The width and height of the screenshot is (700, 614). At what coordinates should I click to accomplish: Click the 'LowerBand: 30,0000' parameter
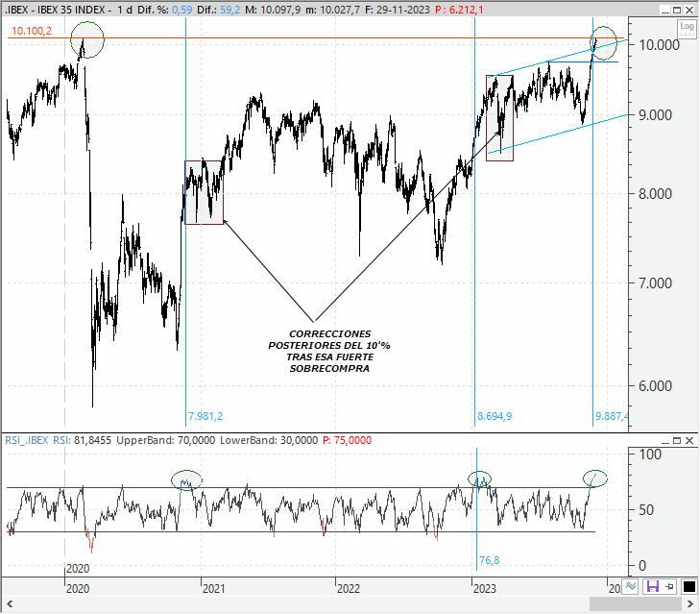269,440
